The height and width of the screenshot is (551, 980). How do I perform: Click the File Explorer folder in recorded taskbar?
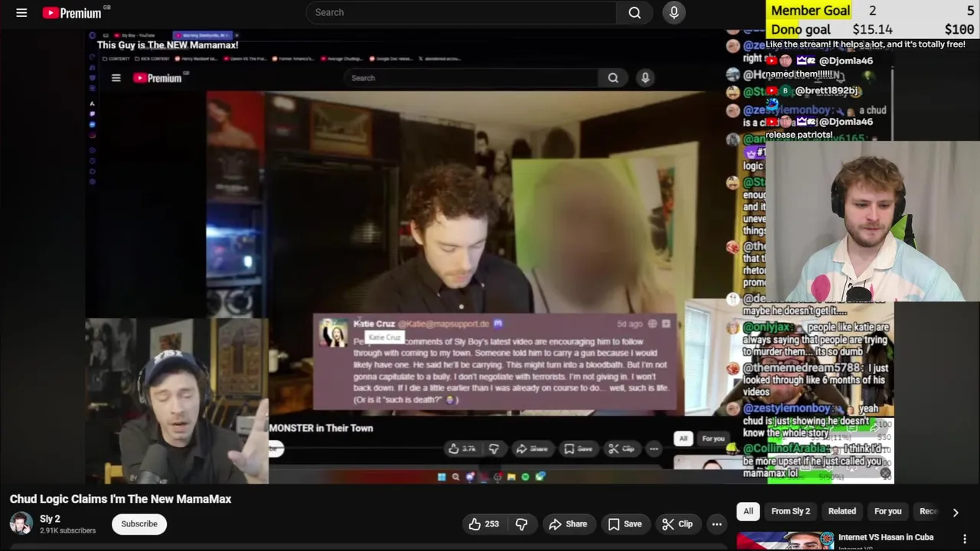511,477
